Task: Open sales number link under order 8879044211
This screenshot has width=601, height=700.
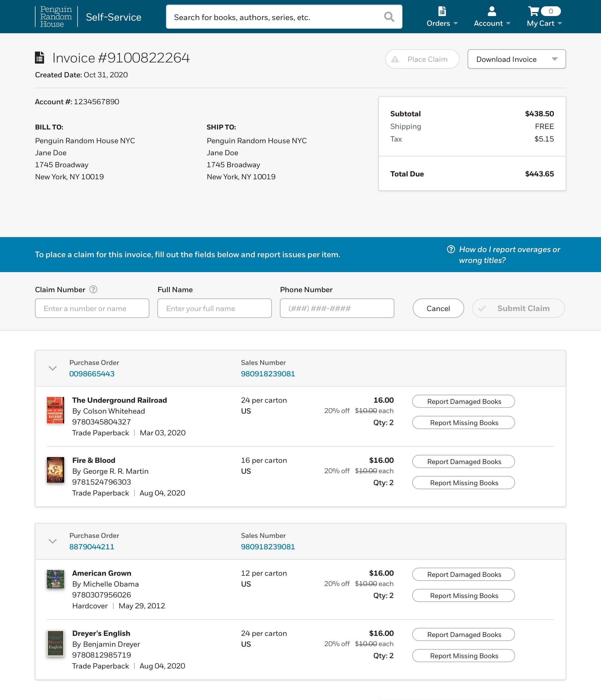Action: coord(268,546)
